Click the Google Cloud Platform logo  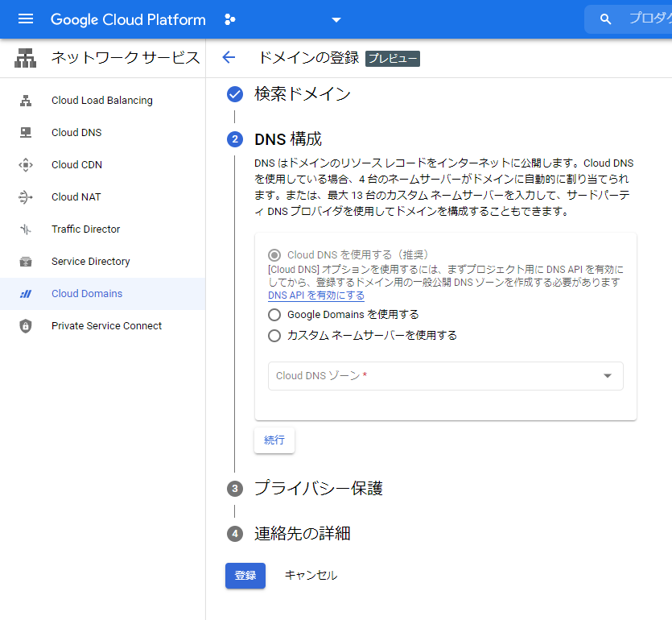[x=128, y=19]
